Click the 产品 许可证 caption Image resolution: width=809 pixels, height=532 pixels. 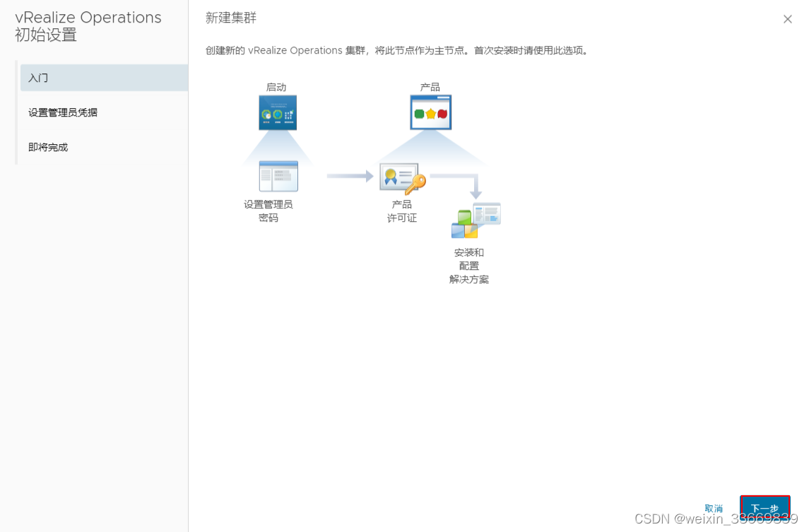click(402, 211)
